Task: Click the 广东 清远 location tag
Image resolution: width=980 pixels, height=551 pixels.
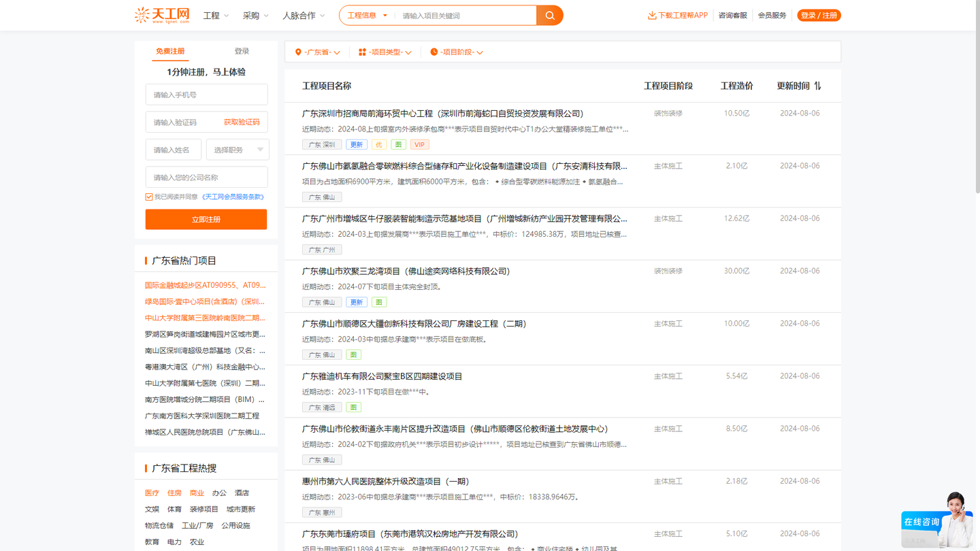Action: [322, 407]
